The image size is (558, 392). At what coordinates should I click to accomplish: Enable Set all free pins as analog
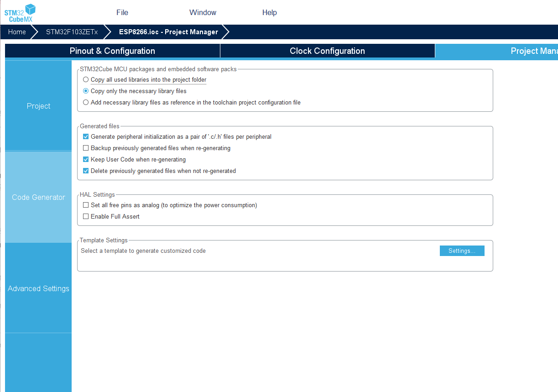point(86,205)
